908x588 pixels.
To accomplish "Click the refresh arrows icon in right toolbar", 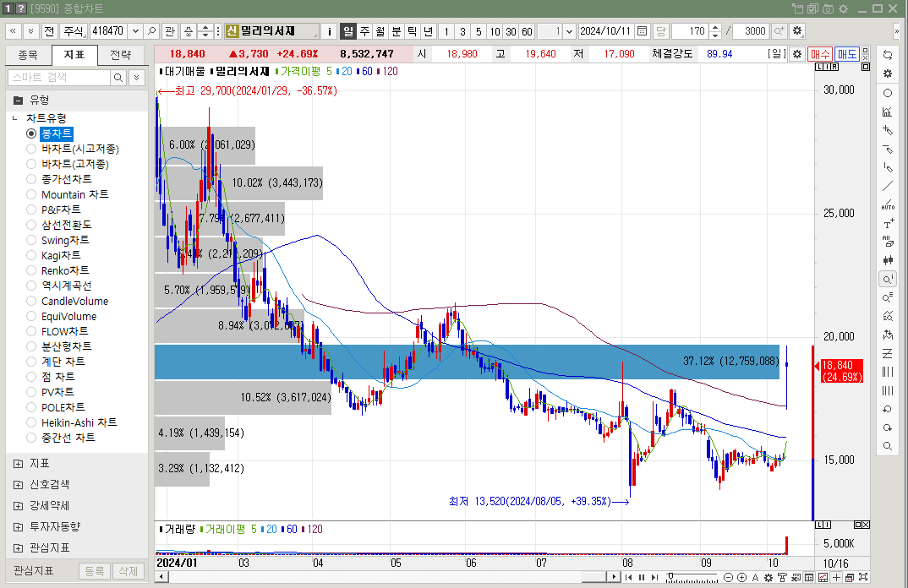I will pos(887,56).
